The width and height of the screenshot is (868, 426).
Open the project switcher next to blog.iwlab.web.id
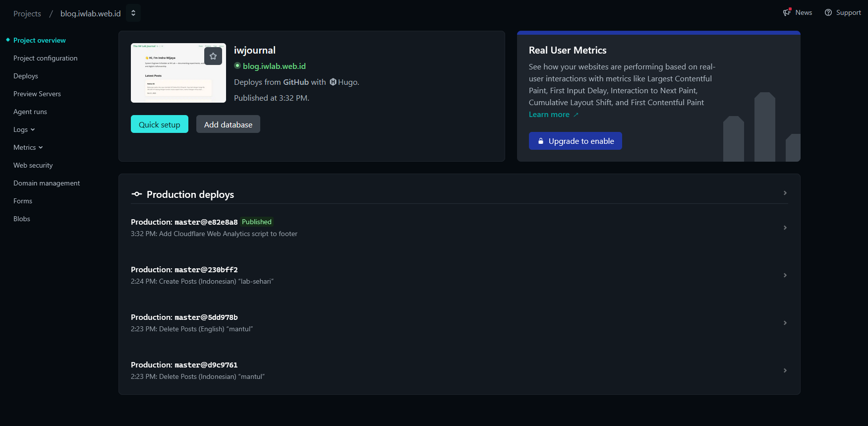(x=133, y=13)
